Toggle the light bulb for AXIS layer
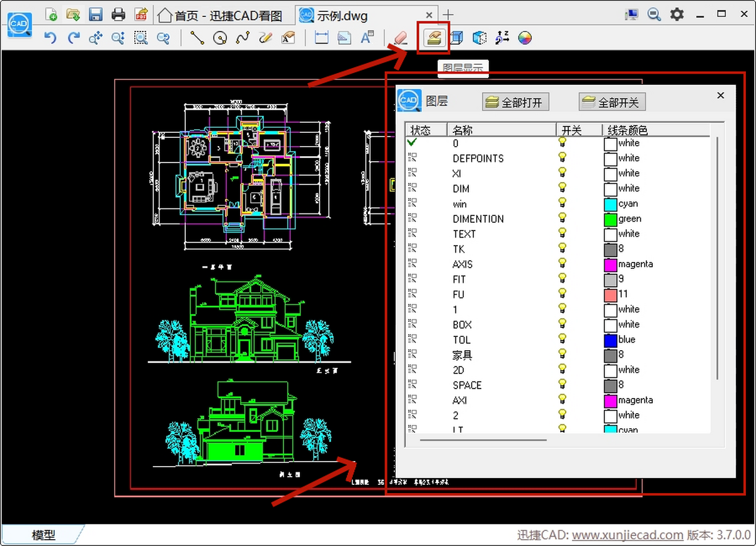The image size is (756, 546). coord(563,263)
